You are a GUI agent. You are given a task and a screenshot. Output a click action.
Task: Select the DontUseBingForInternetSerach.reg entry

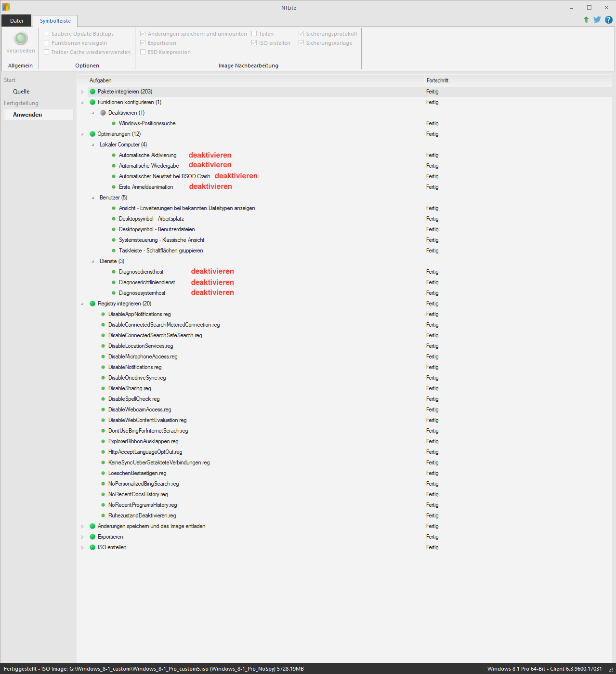tap(148, 431)
